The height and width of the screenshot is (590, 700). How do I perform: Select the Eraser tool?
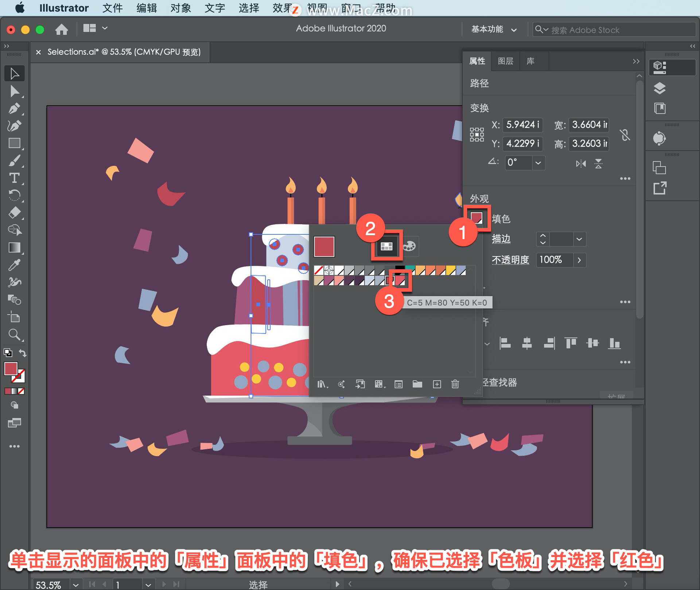pyautogui.click(x=15, y=213)
